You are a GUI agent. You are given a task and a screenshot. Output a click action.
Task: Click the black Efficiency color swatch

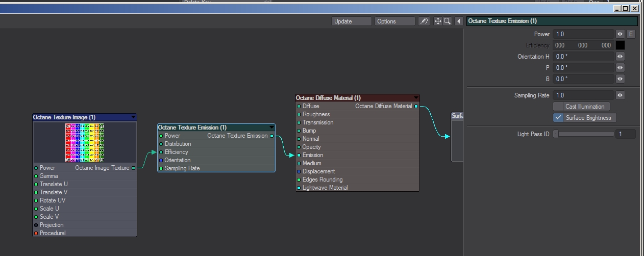[620, 45]
